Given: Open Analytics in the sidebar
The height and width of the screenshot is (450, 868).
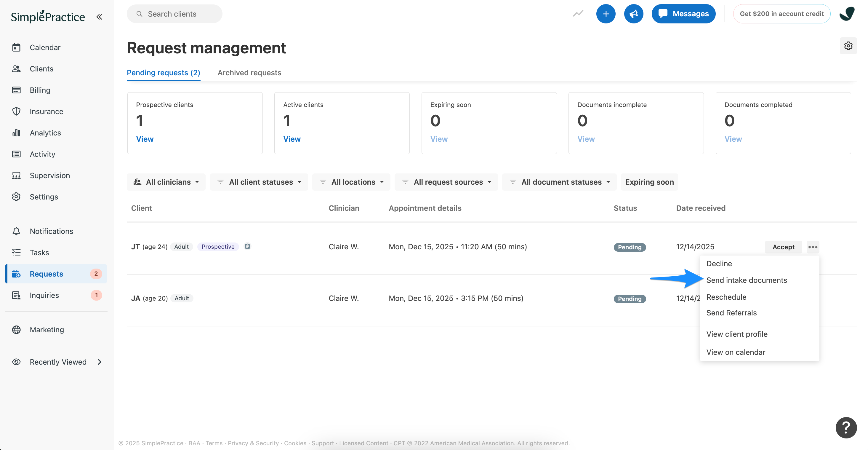Looking at the screenshot, I should coord(45,133).
